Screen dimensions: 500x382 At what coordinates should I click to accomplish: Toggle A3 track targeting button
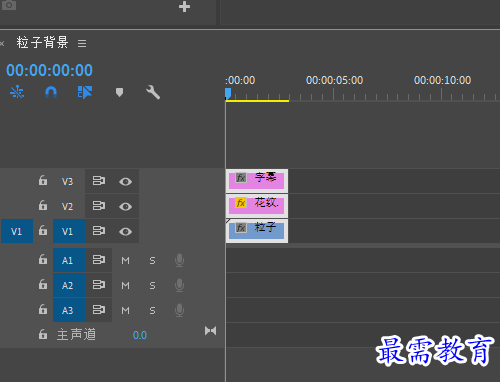pyautogui.click(x=69, y=310)
